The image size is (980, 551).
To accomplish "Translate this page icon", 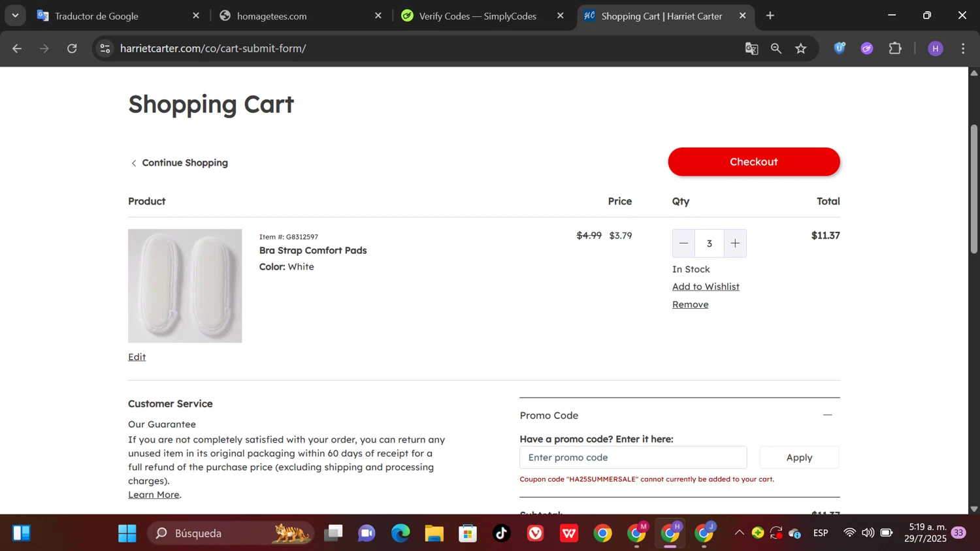I will tap(751, 48).
